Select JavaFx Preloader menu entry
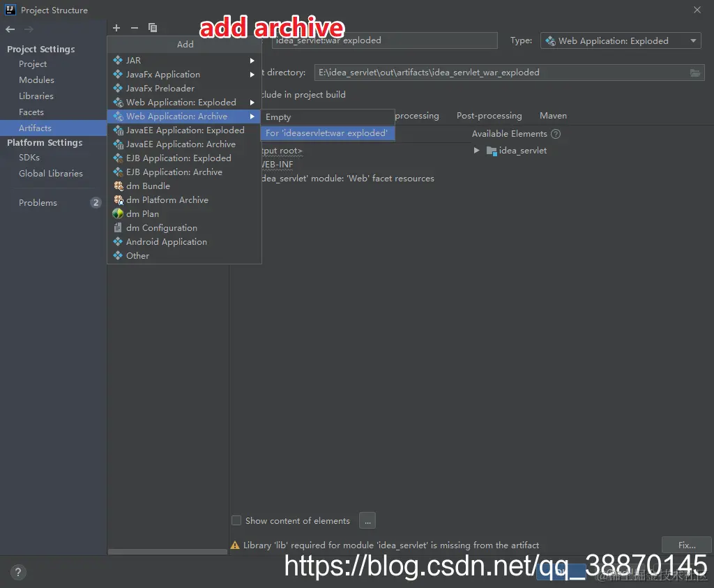The width and height of the screenshot is (714, 588). pyautogui.click(x=184, y=89)
